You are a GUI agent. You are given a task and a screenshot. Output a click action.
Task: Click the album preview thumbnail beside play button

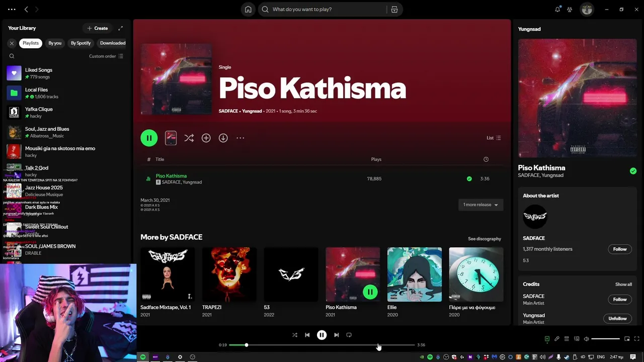[x=171, y=138]
